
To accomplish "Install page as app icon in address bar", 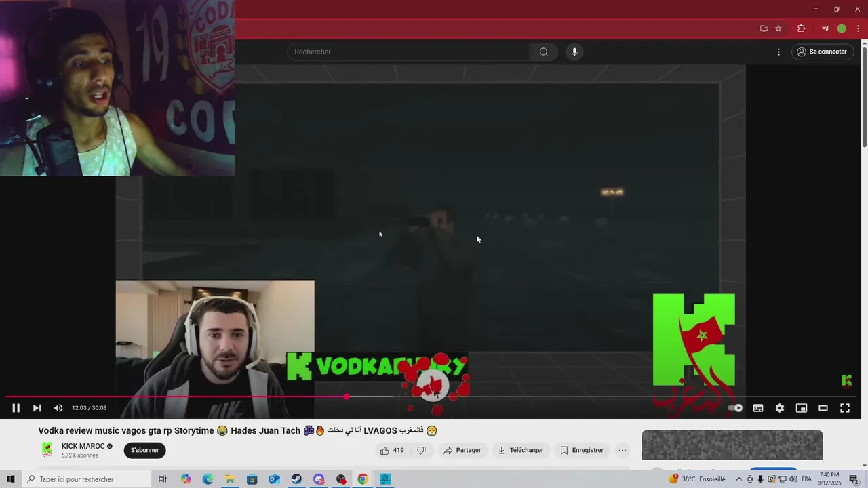I will pyautogui.click(x=764, y=28).
